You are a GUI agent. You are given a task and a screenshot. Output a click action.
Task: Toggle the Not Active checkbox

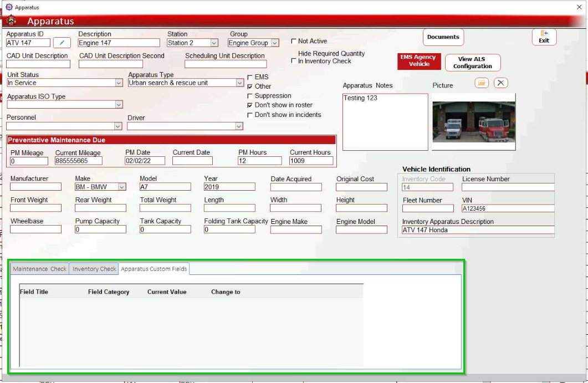(x=294, y=41)
